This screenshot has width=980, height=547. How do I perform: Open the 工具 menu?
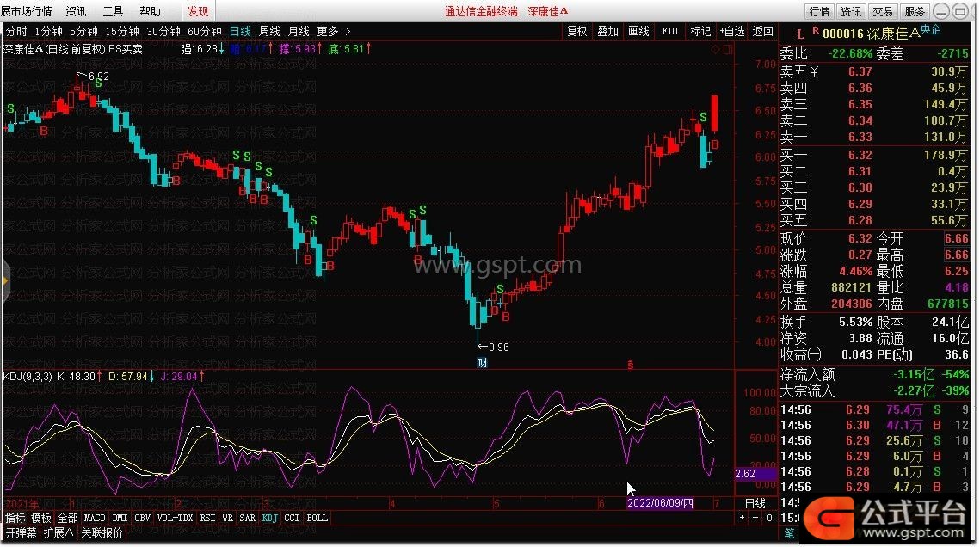click(113, 11)
